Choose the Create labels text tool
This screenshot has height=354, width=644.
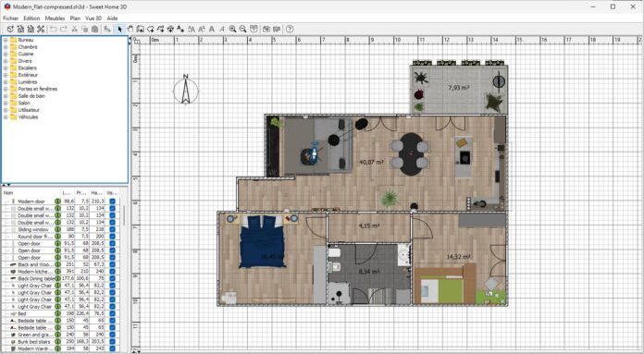tap(180, 29)
